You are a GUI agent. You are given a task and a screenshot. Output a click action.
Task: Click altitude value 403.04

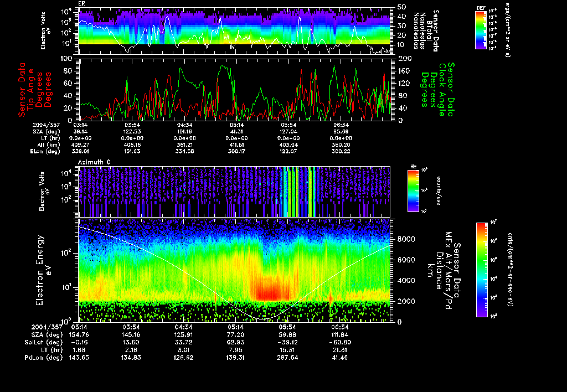pos(288,145)
